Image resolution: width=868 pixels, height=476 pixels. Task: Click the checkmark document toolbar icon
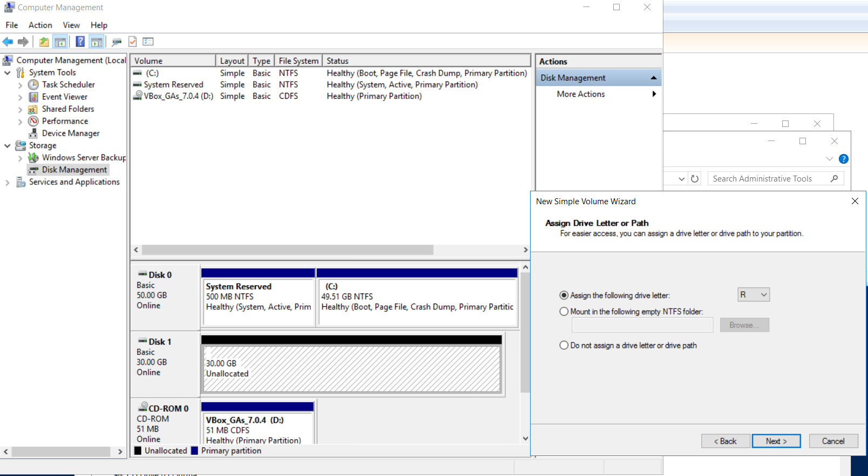click(x=132, y=42)
